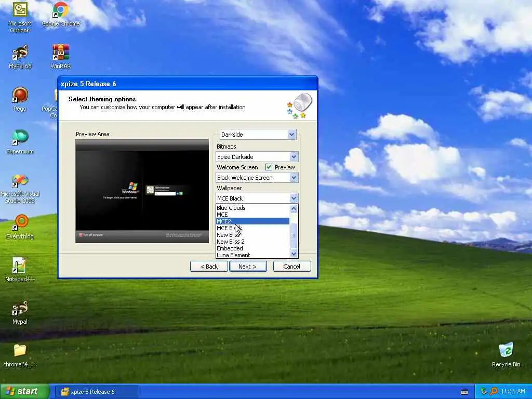Collapse the MCE Black wallpaper dropdown
Image resolution: width=532 pixels, height=399 pixels.
pyautogui.click(x=294, y=198)
